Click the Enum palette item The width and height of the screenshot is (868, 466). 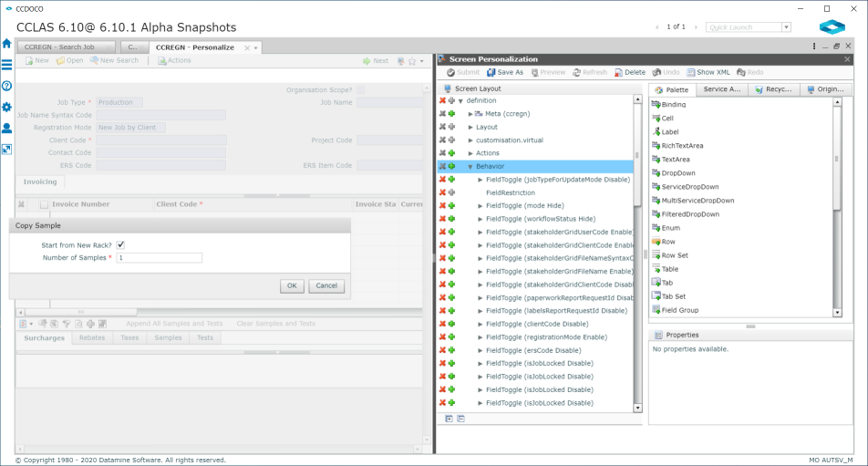click(666, 228)
